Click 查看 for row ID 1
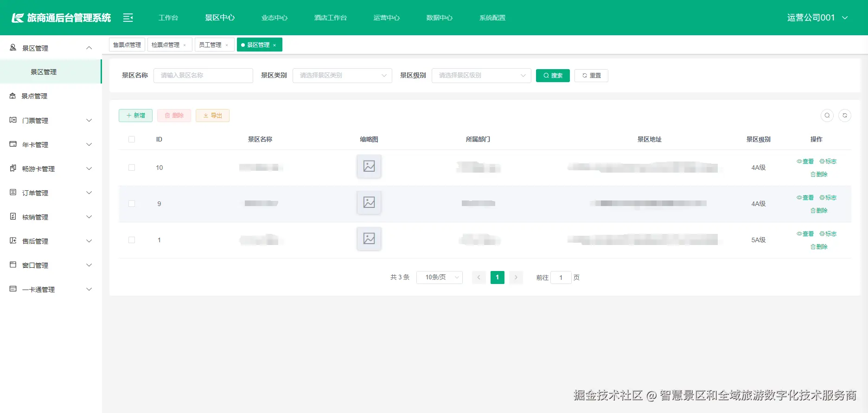The width and height of the screenshot is (868, 413). pyautogui.click(x=805, y=234)
